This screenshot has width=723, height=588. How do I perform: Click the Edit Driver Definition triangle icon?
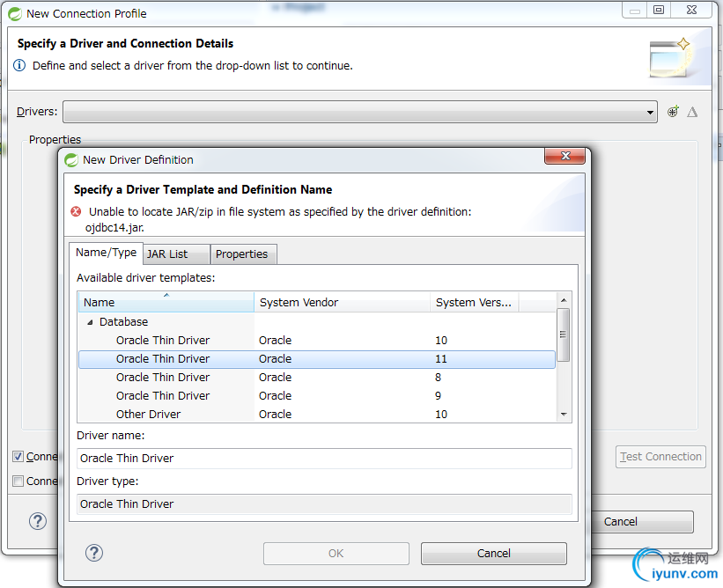click(x=692, y=112)
